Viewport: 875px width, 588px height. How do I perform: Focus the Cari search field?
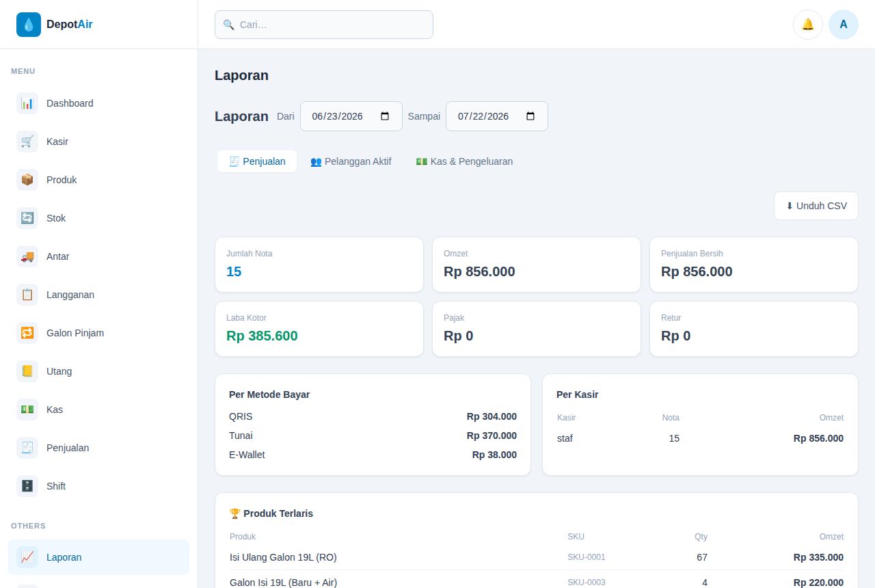[x=324, y=25]
